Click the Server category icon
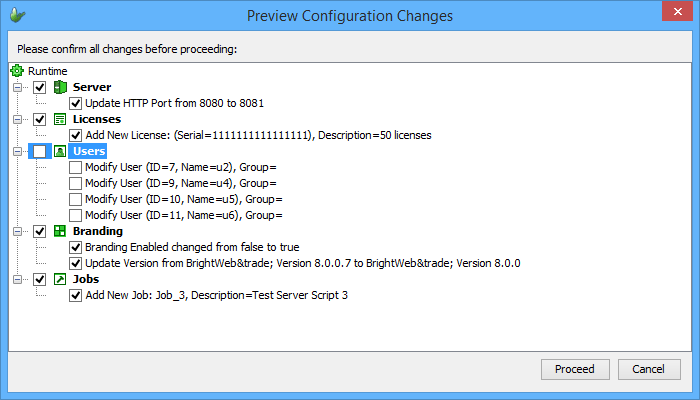Screen dimensions: 700x400 tap(59, 88)
